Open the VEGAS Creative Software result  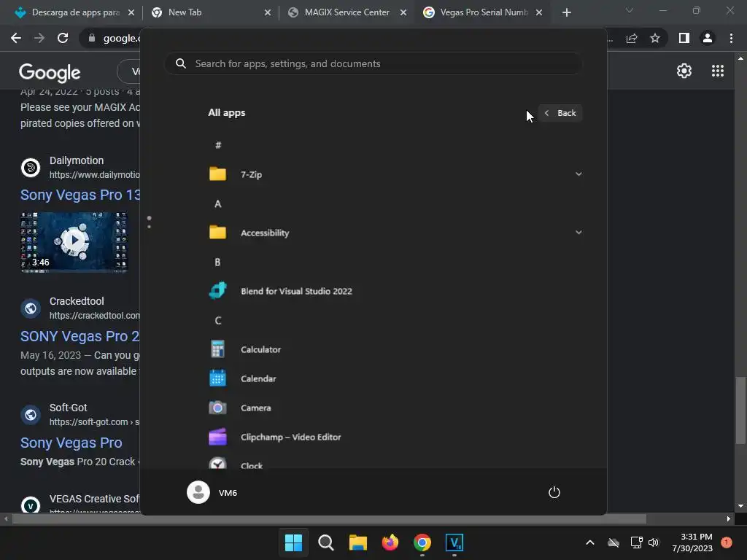coord(94,499)
